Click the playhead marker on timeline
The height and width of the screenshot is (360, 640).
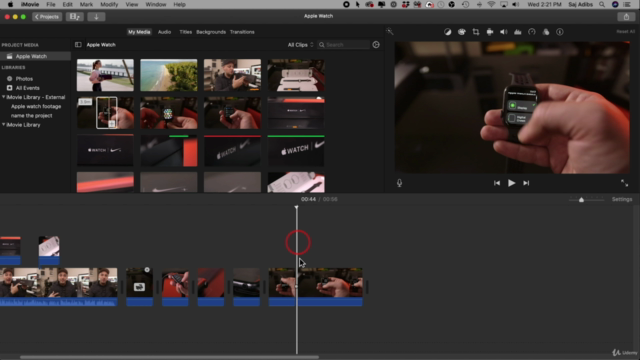coord(296,207)
